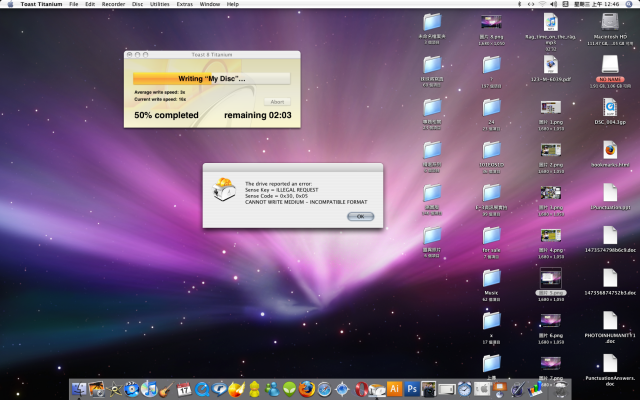Click the Spotlight search icon
640x400 pixels.
point(629,4)
